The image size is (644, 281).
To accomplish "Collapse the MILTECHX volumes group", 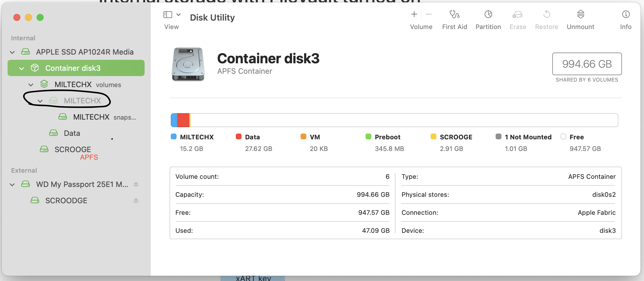I will [31, 85].
